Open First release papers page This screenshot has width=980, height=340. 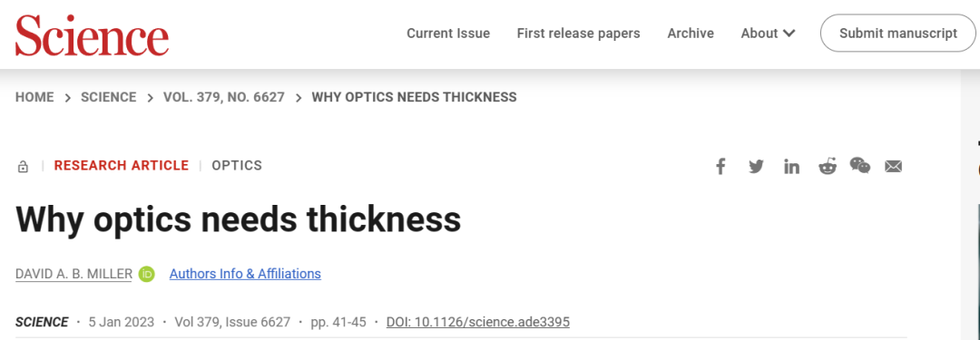click(x=578, y=34)
